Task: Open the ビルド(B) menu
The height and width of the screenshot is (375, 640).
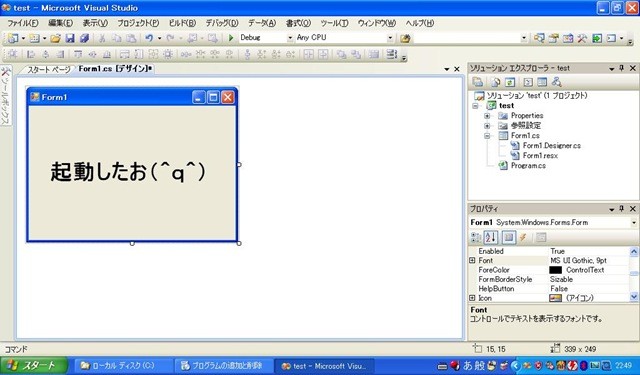Action: tap(182, 23)
